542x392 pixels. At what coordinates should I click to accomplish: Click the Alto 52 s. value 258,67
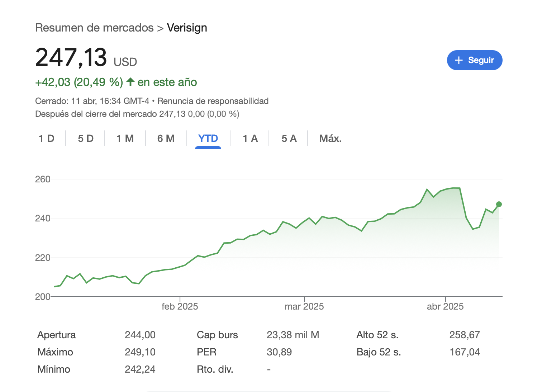coord(465,335)
